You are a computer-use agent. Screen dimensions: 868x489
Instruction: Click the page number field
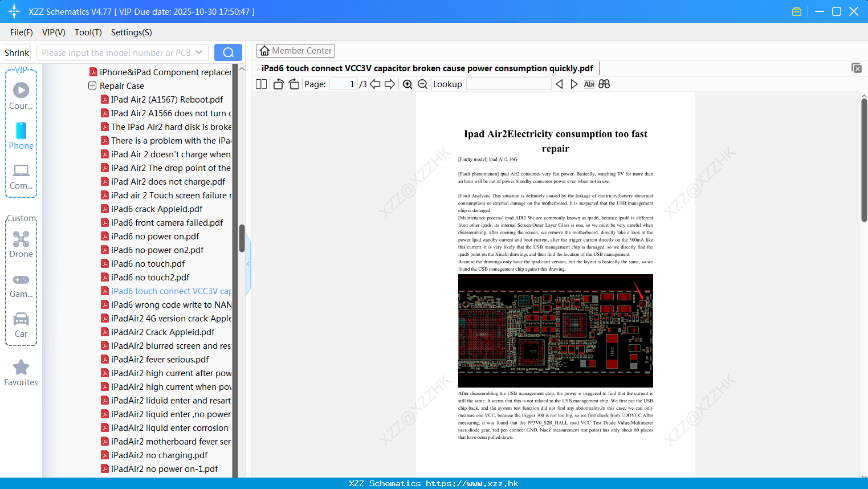point(344,84)
